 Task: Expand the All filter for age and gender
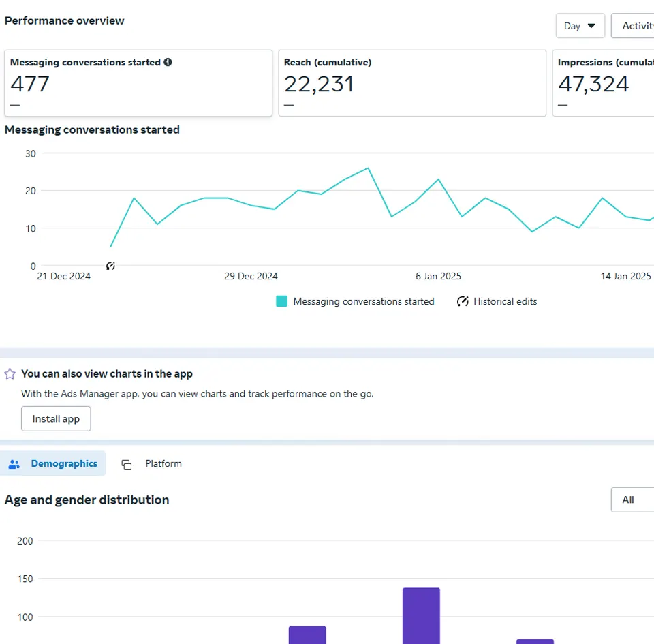[632, 500]
